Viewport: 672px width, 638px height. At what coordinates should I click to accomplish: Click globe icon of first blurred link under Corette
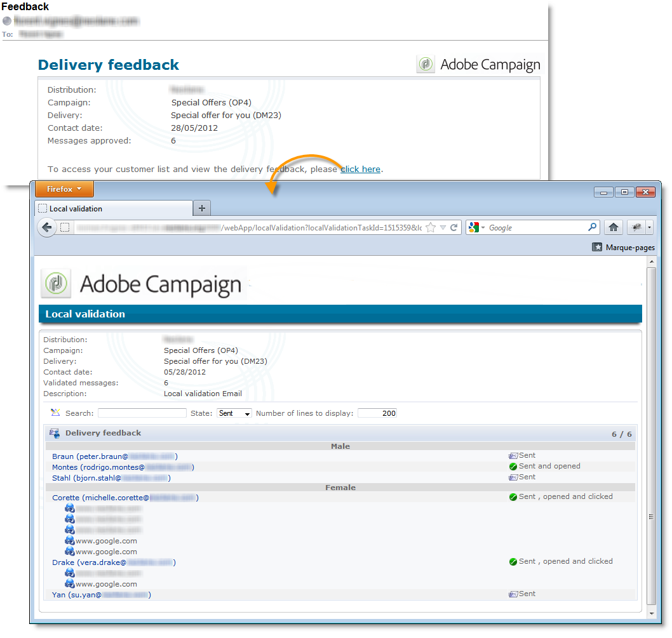(70, 508)
